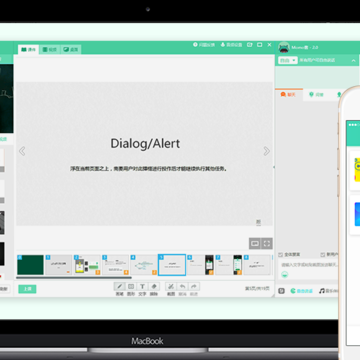This screenshot has width=360, height=360.
Task: Click the square icon at the chat panel bottom left
Action: coord(282,291)
